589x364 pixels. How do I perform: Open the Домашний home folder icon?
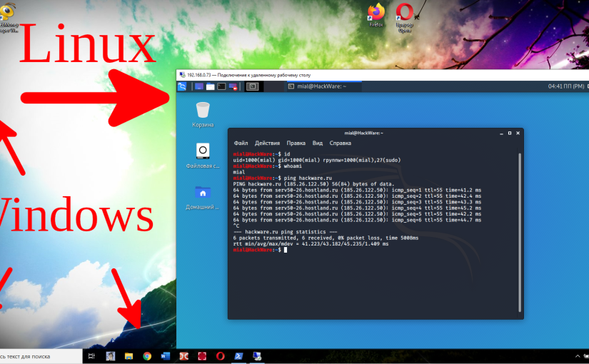203,193
